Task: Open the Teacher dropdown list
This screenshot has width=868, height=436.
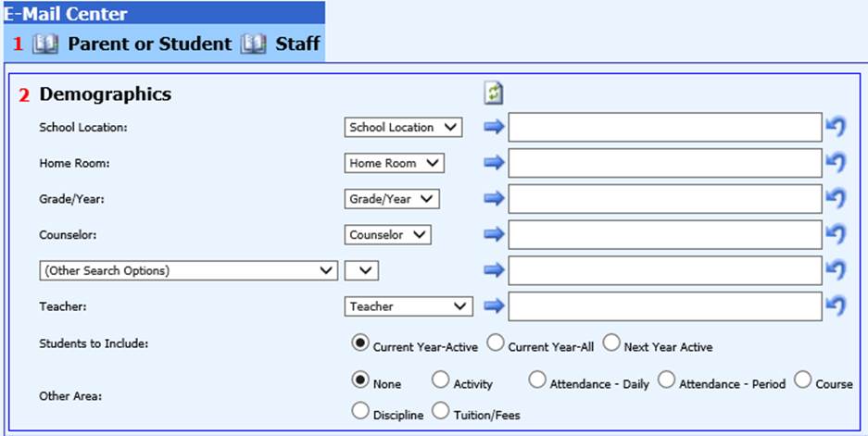Action: 409,306
